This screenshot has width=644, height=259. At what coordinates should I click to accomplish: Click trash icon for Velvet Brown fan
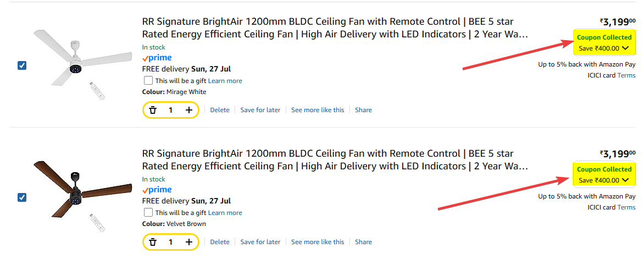pos(153,242)
